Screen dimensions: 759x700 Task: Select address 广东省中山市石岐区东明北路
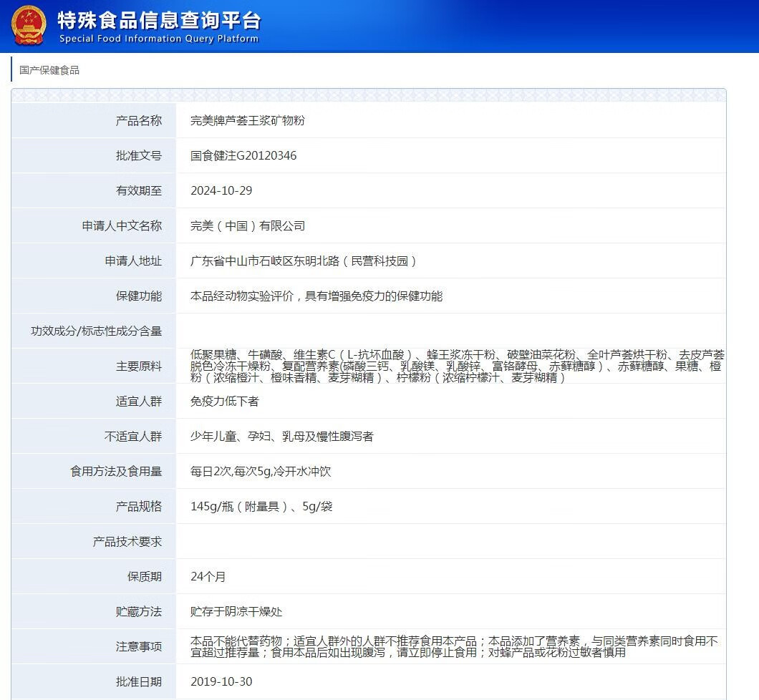[265, 261]
